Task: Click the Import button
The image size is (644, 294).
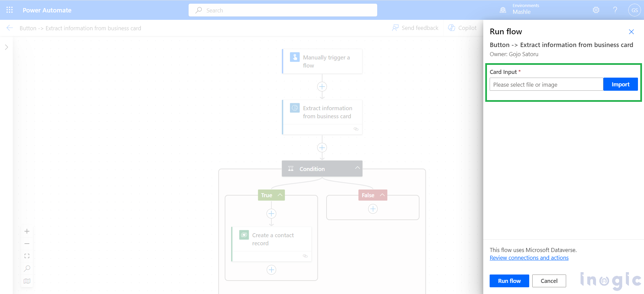Action: [621, 84]
